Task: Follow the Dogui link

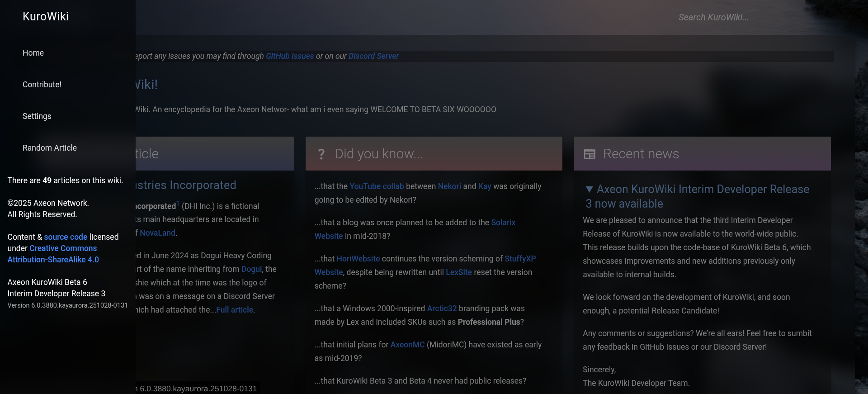Action: tap(251, 269)
